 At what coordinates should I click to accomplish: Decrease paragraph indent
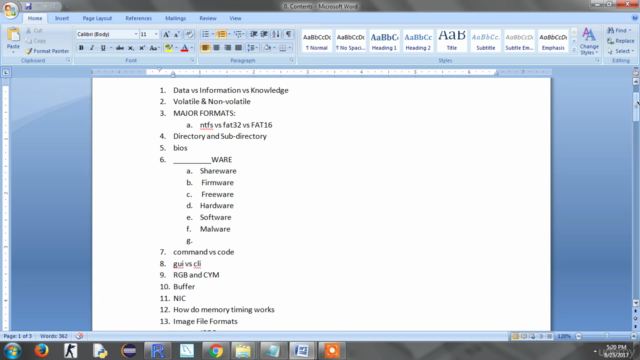[253, 34]
